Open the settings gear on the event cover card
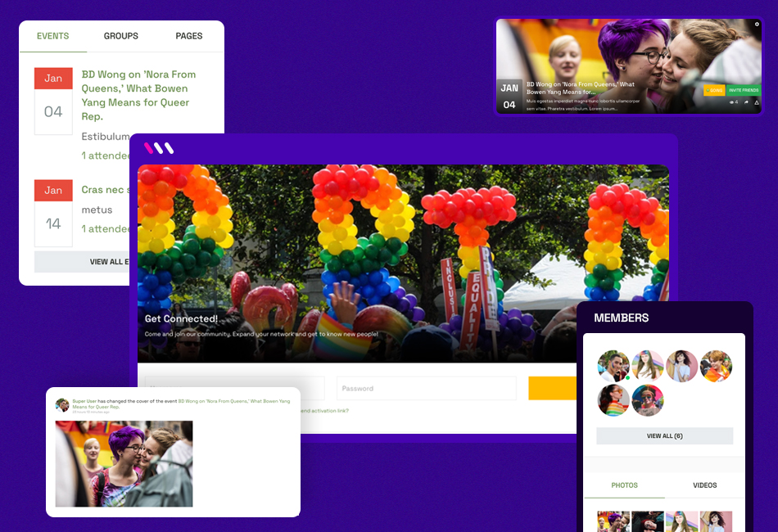 pyautogui.click(x=757, y=24)
